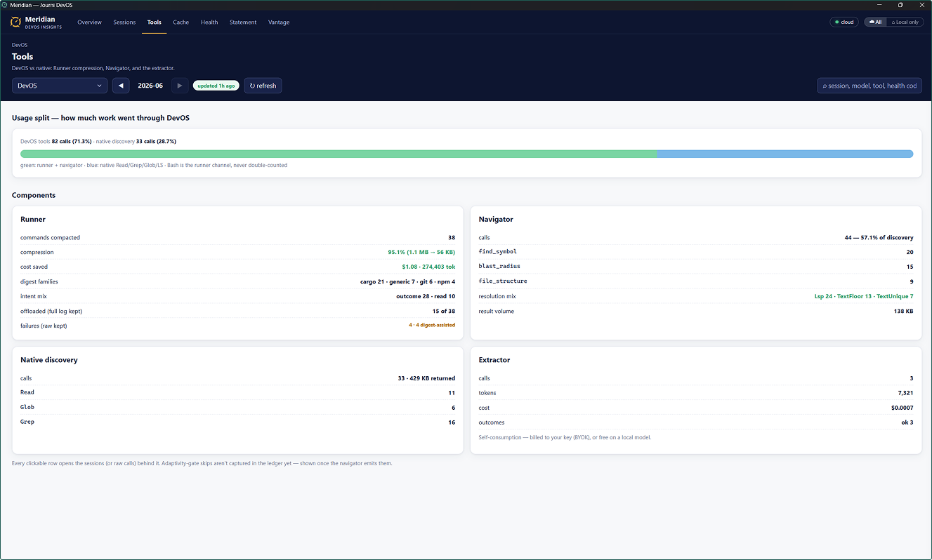Minimize the Meridian window

pyautogui.click(x=881, y=5)
